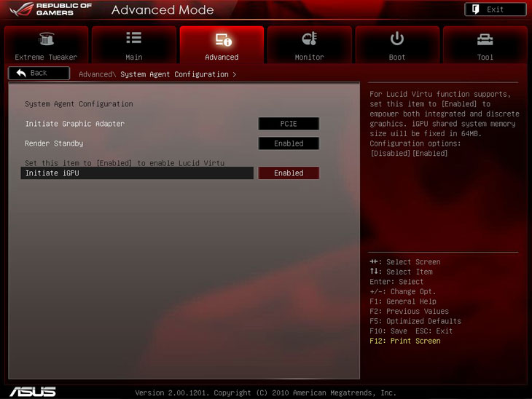Viewport: 532px width, 399px height.
Task: Open Initiate Graphic Adapter PCIE dropdown
Action: coord(289,124)
